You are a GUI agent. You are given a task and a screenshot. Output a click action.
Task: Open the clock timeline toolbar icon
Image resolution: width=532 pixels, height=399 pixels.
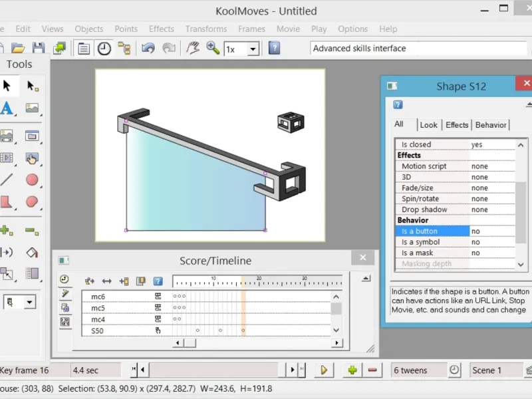(104, 49)
